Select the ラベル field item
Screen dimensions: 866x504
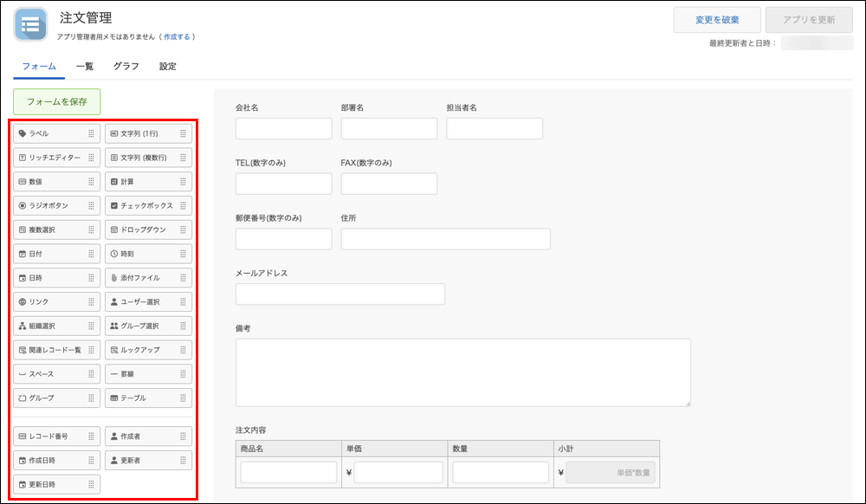[57, 133]
